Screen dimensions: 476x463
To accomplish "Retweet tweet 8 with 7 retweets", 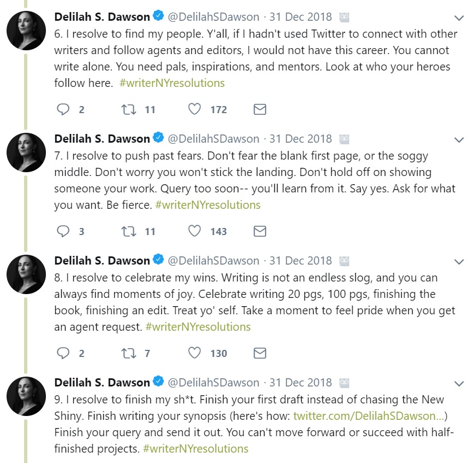I will pyautogui.click(x=128, y=353).
